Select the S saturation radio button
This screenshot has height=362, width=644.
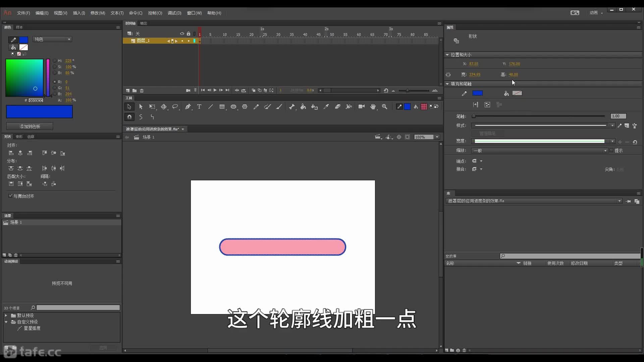pos(55,67)
